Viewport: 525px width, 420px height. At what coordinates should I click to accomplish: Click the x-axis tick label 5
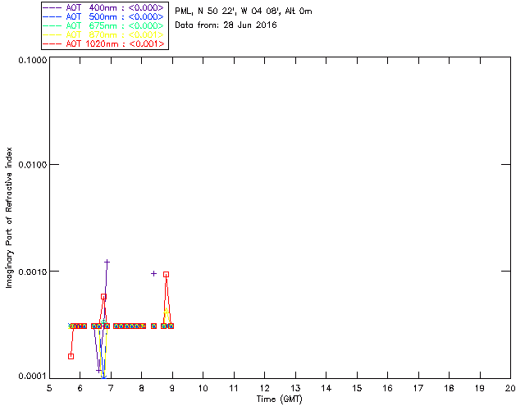(x=49, y=388)
